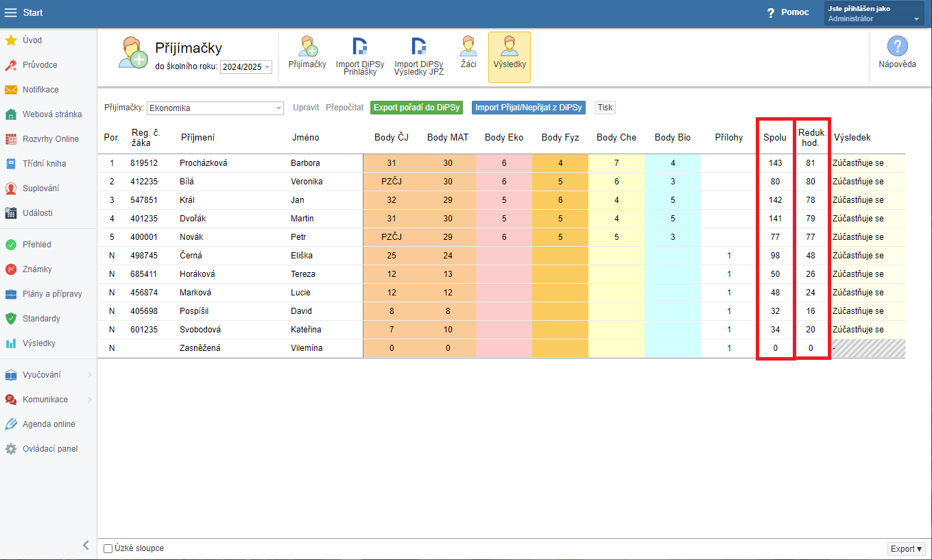Click the Známky red icon
The height and width of the screenshot is (560, 932).
tap(10, 269)
